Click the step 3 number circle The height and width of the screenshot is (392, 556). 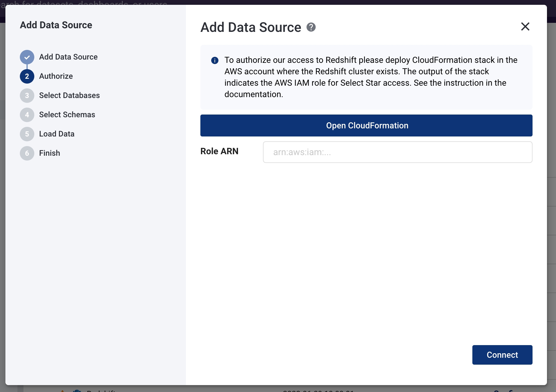pyautogui.click(x=27, y=96)
